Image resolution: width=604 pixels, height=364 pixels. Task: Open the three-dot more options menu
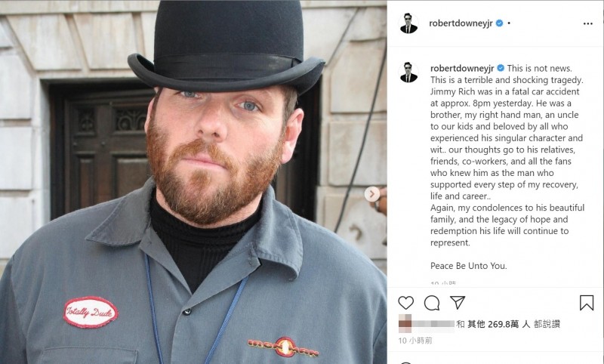[x=588, y=24]
